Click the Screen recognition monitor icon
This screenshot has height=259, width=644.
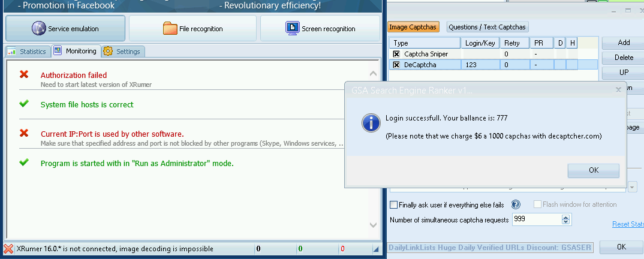coord(293,28)
